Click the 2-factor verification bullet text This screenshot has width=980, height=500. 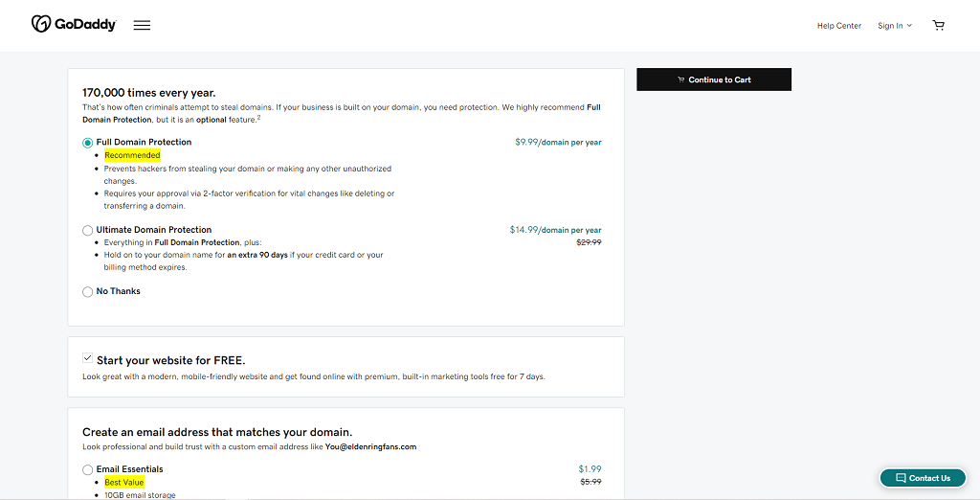tap(249, 199)
